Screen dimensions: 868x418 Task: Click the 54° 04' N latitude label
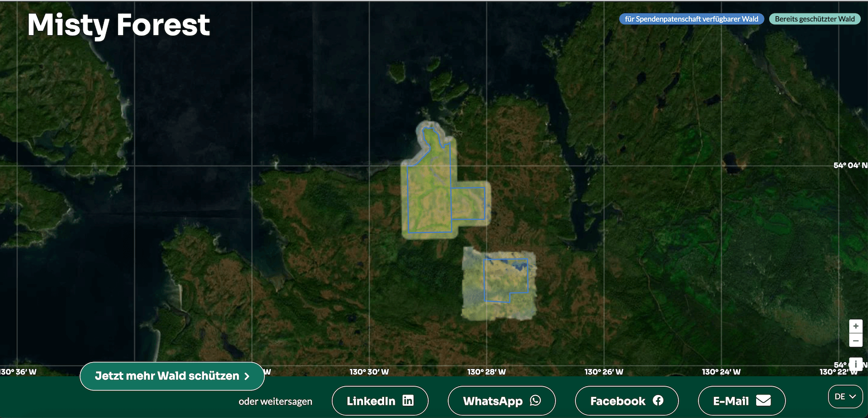coord(849,165)
